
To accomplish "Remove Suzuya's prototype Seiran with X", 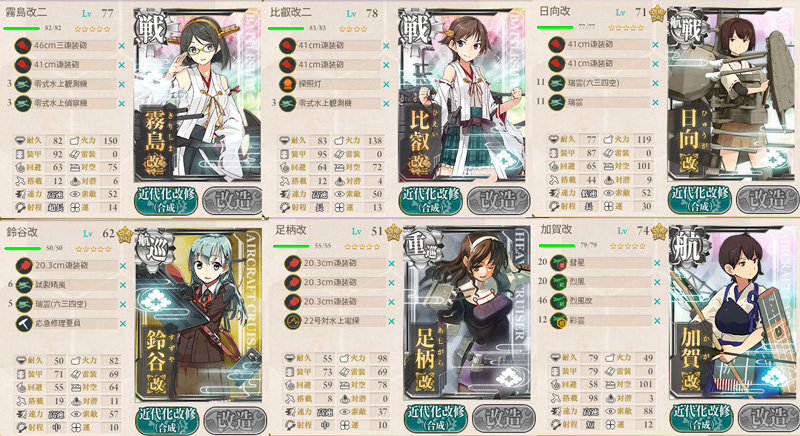I will (x=123, y=285).
